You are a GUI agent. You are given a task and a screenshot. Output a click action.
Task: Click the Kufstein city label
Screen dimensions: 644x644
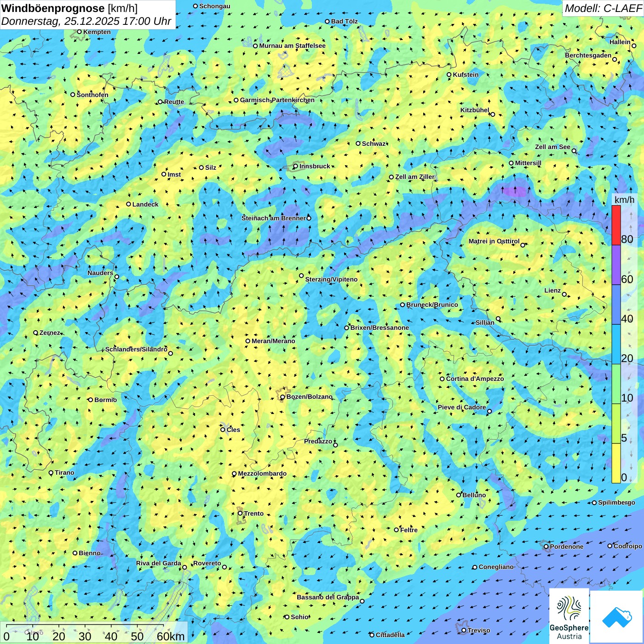466,75
